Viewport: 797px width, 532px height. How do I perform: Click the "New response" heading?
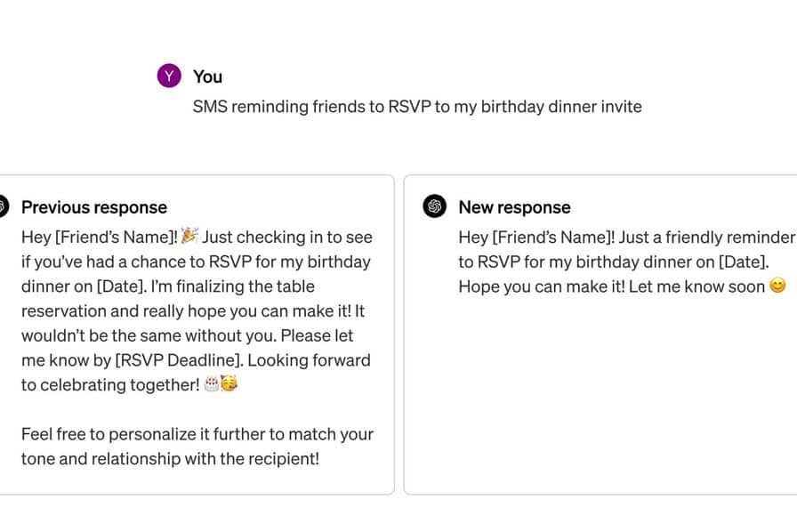514,207
